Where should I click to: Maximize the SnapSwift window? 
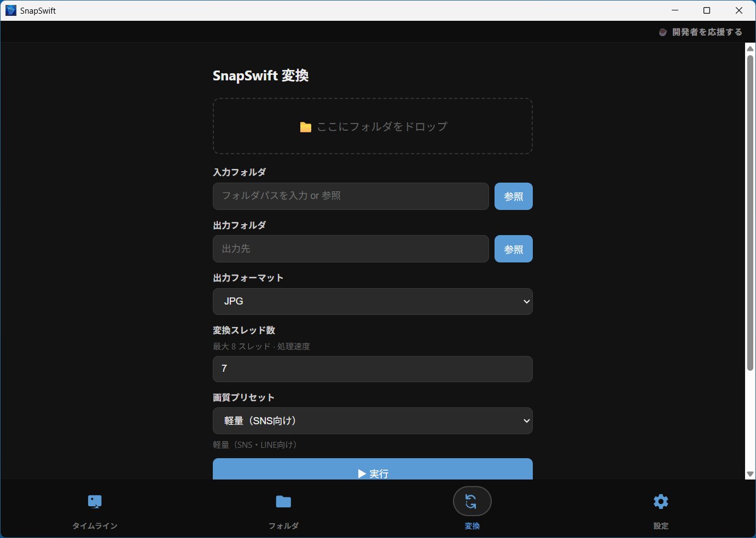[707, 10]
